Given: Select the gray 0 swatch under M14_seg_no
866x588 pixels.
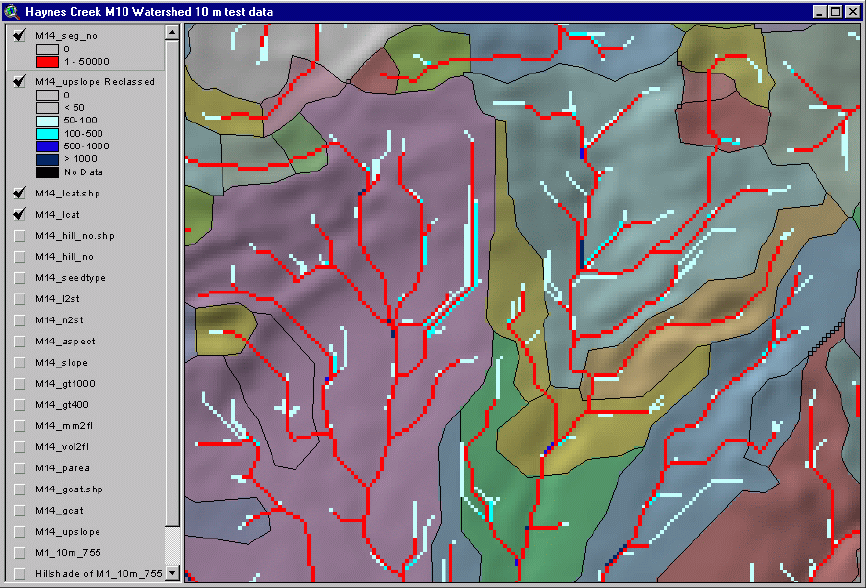Looking at the screenshot, I should click(47, 49).
